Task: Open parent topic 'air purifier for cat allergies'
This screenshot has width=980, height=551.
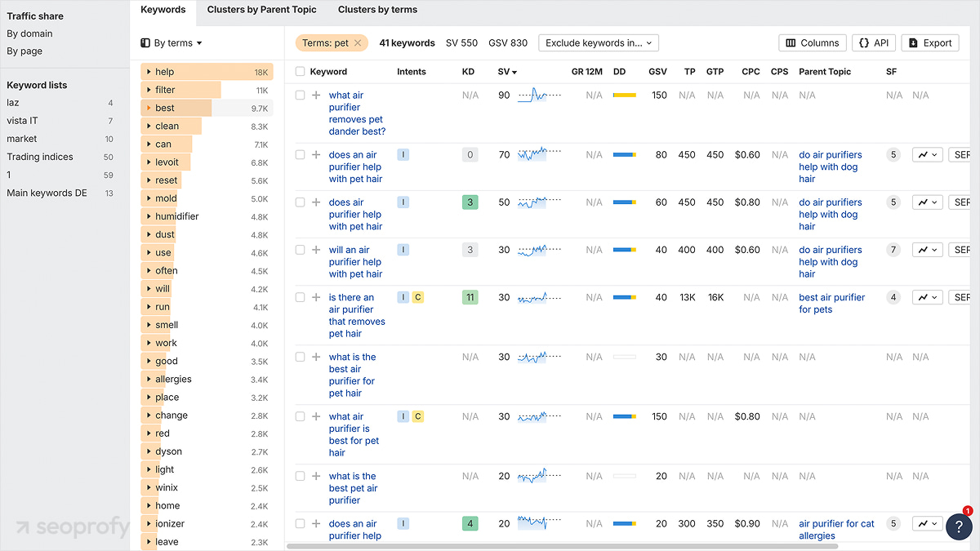Action: [x=836, y=530]
